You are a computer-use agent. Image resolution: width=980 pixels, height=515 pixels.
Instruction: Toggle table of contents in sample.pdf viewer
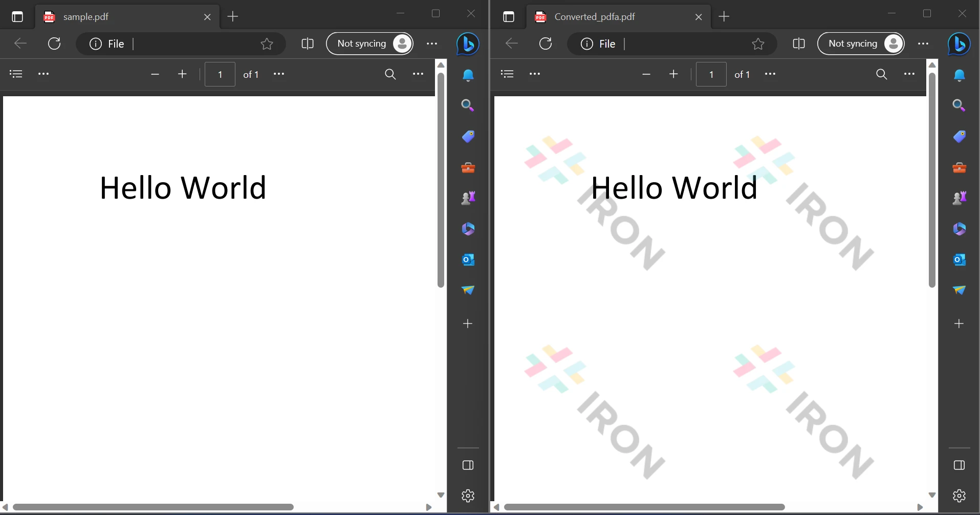(16, 74)
